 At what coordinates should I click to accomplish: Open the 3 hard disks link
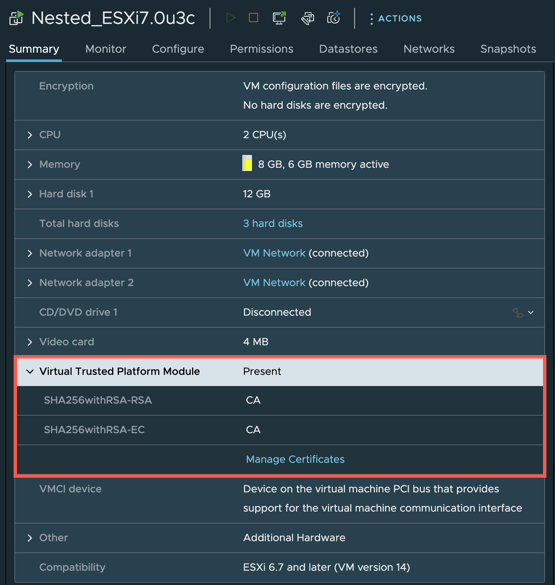pos(273,223)
